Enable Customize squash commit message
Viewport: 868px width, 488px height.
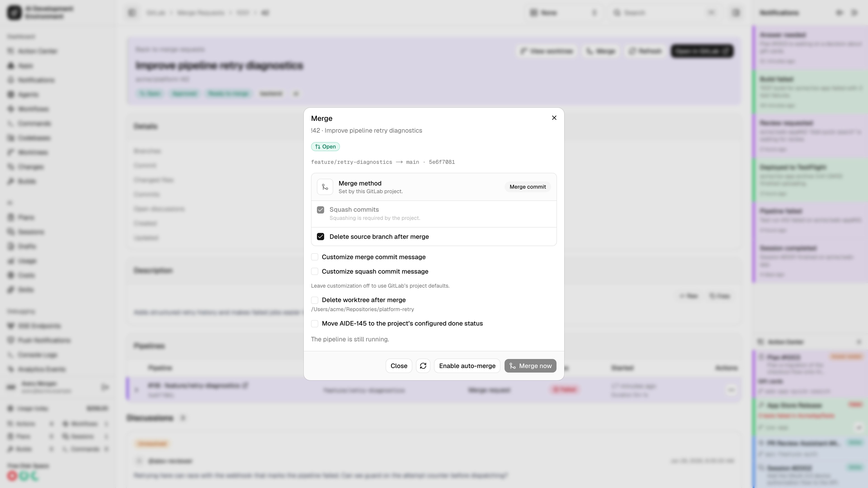pos(315,271)
